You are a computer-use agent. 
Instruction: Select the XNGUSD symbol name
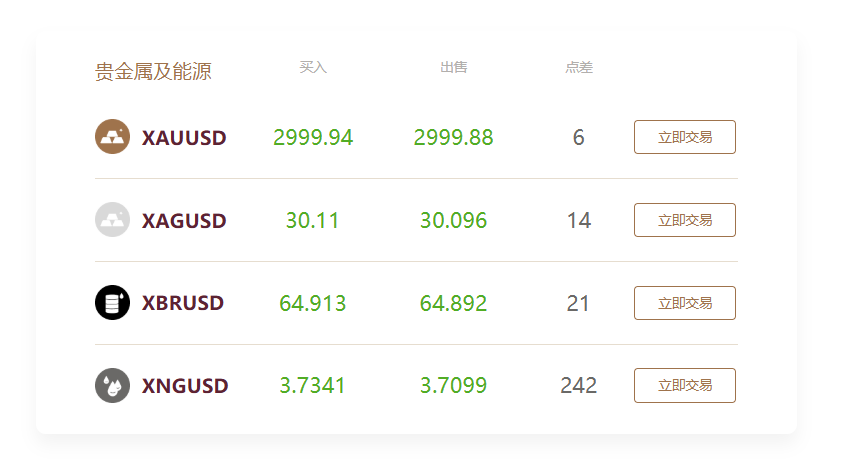point(185,386)
